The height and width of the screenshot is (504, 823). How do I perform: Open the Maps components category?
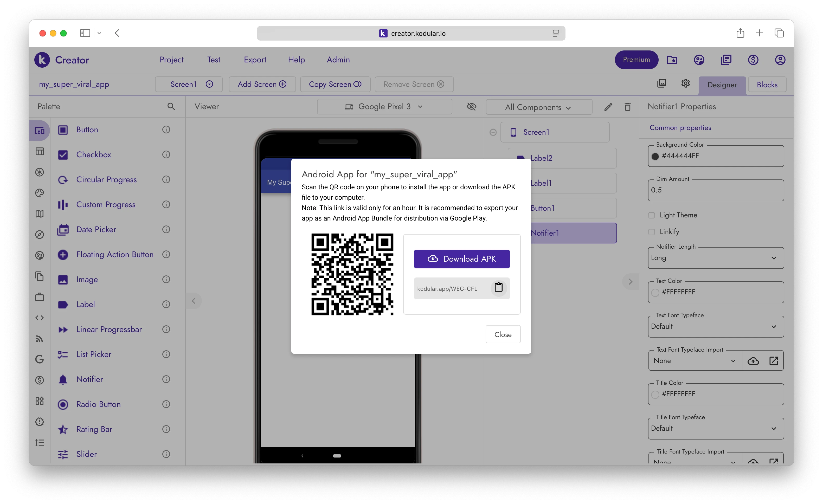tap(40, 214)
